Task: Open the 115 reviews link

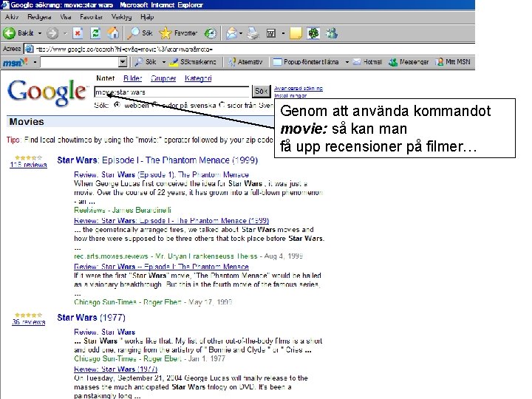Action: point(28,165)
